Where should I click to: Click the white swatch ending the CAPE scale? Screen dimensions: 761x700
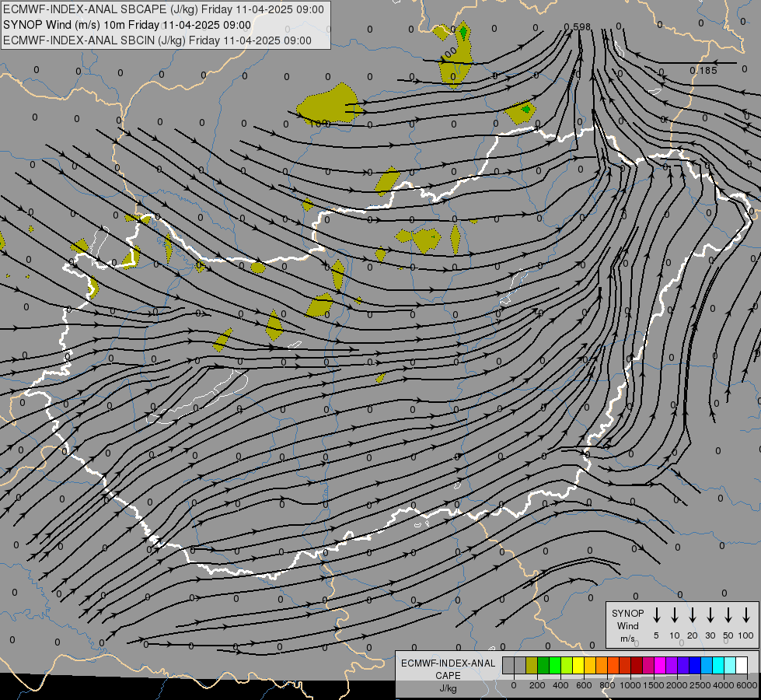click(742, 666)
